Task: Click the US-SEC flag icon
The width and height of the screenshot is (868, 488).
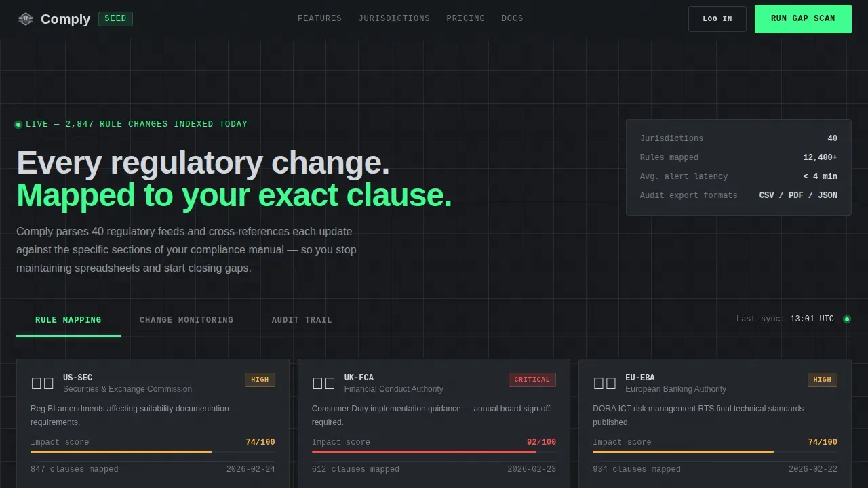Action: (x=43, y=383)
